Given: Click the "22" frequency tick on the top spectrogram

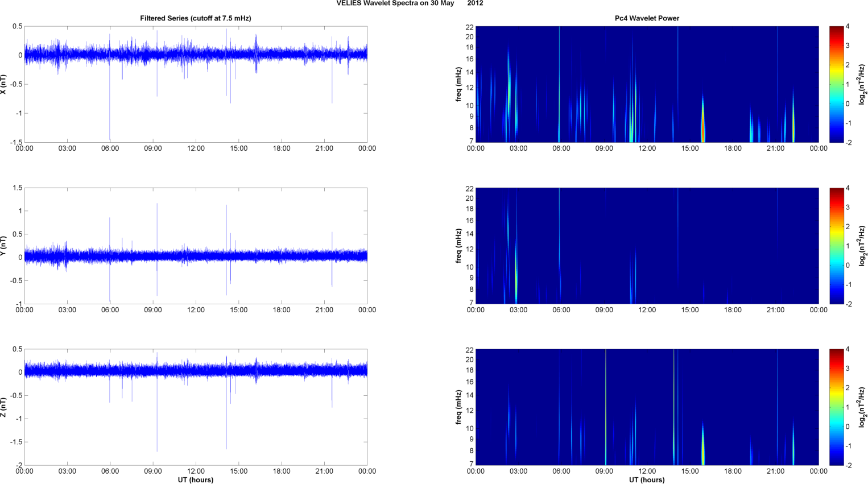Looking at the screenshot, I should coord(470,27).
